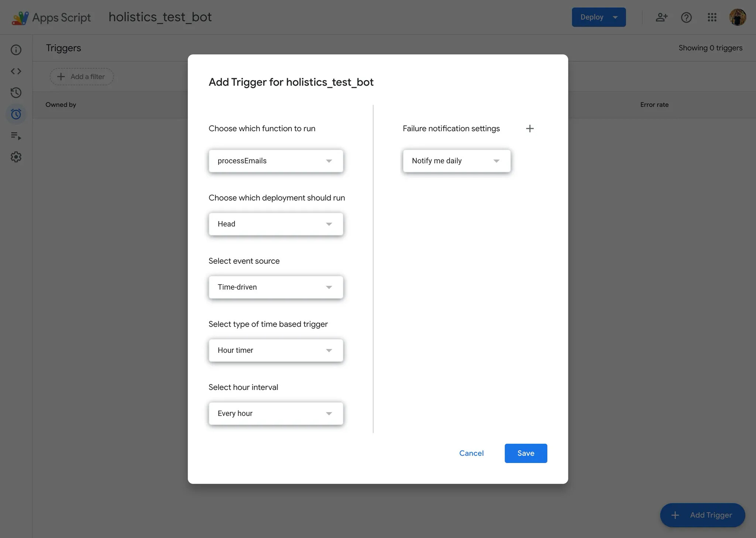756x538 pixels.
Task: Expand the Hour timer trigger type dropdown
Action: click(276, 350)
